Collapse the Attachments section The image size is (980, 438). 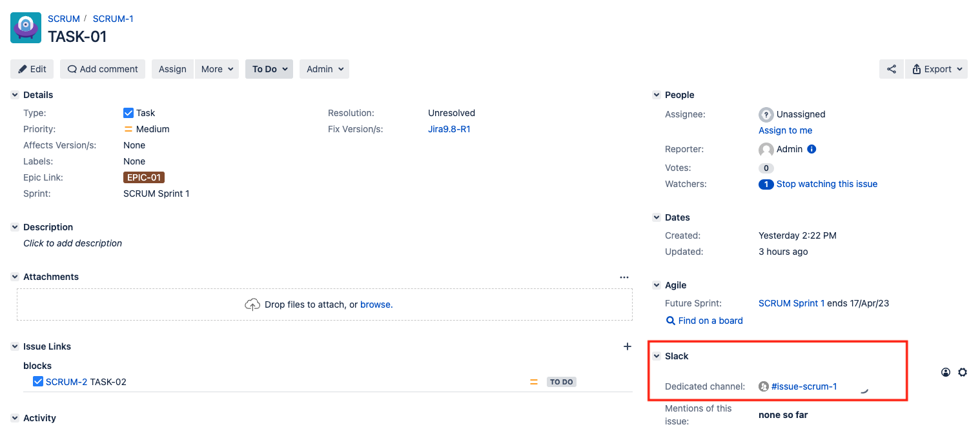pos(15,277)
